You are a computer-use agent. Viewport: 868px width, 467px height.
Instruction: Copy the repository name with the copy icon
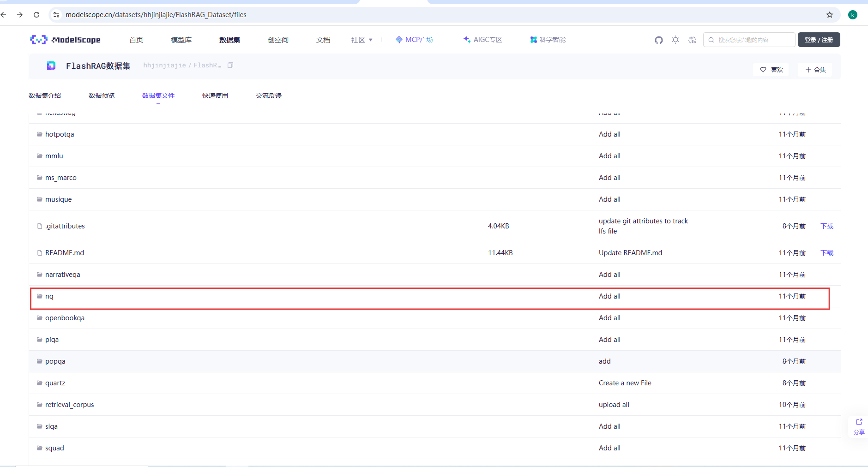click(230, 65)
